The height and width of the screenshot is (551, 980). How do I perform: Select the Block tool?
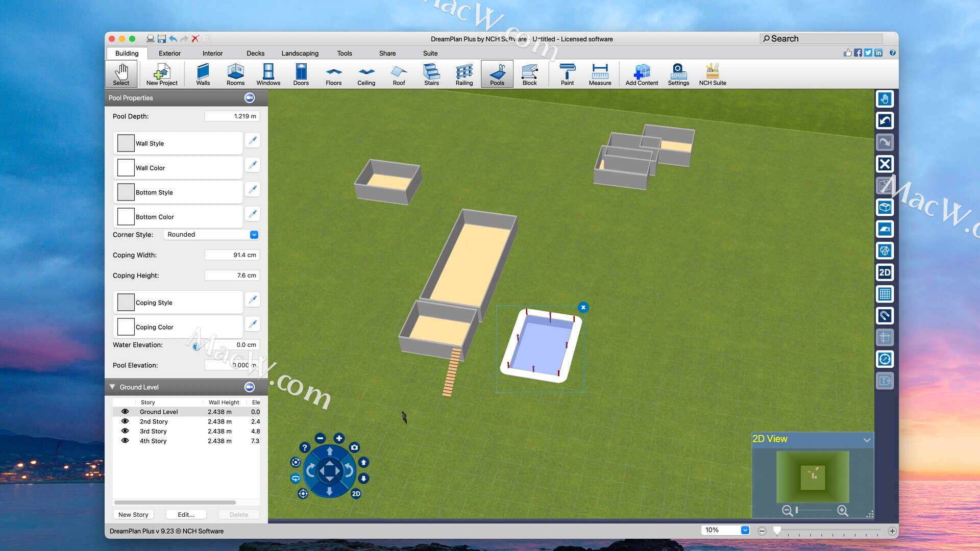coord(529,74)
